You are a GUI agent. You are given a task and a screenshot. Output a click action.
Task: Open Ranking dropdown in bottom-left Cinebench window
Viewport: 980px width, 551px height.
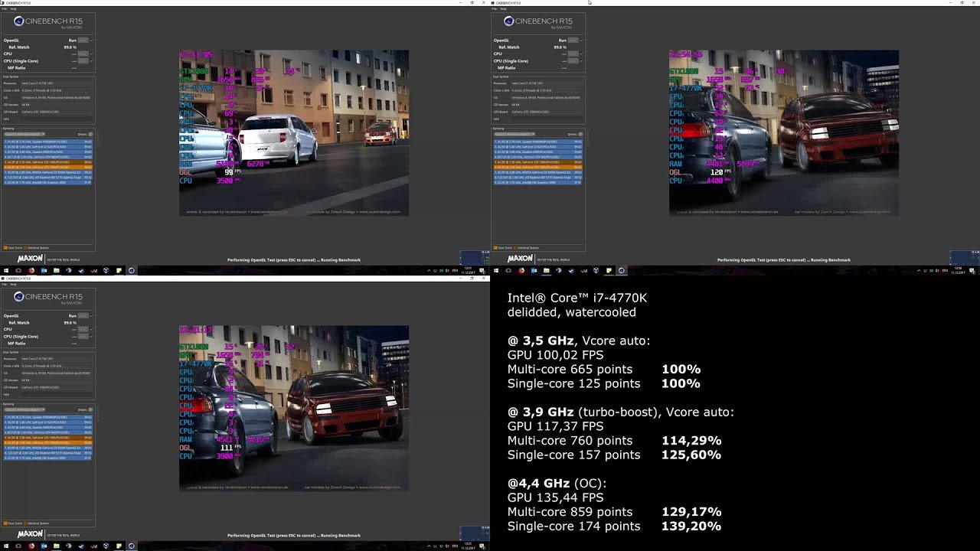point(24,409)
